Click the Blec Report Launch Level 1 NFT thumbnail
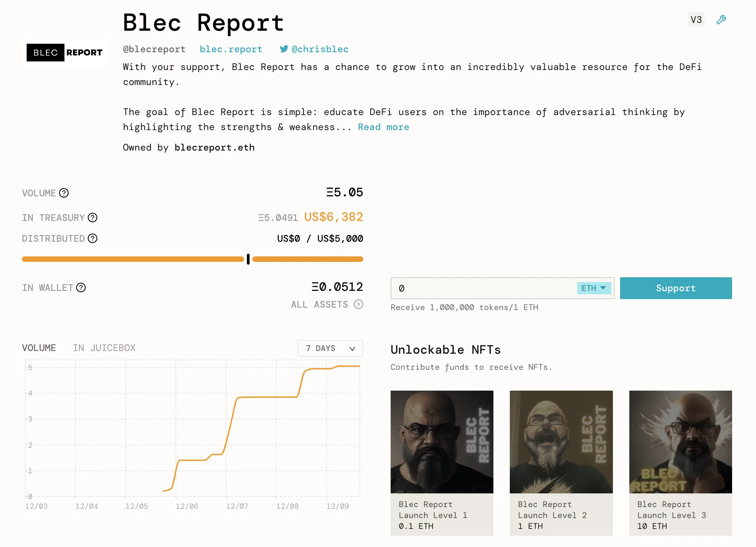Image resolution: width=756 pixels, height=547 pixels. click(x=443, y=441)
